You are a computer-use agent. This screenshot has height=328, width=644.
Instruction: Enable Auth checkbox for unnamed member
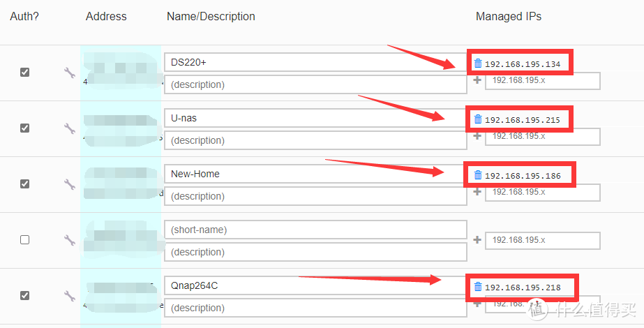coord(25,239)
